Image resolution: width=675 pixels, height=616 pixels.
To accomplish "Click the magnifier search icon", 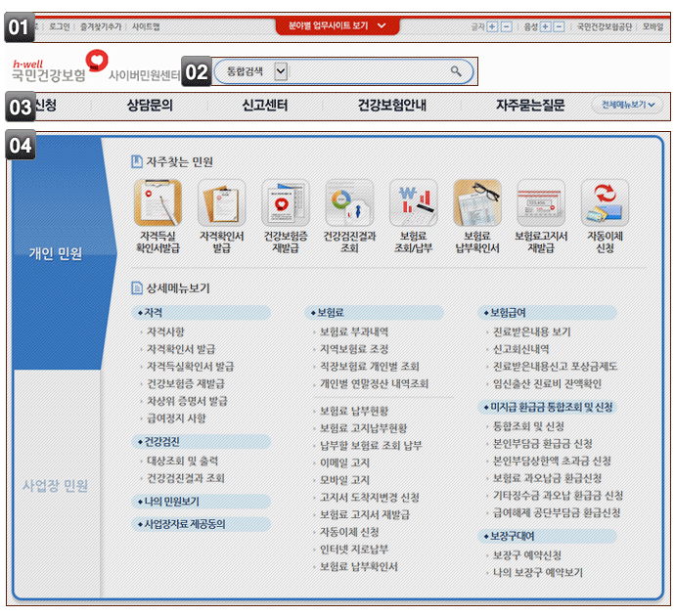I will (x=456, y=71).
